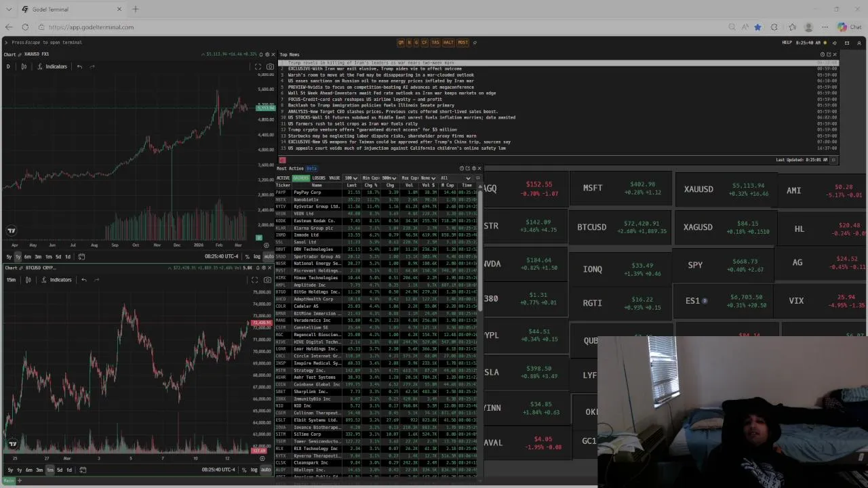Click the HALT indicator in top bar
This screenshot has width=868, height=488.
click(448, 42)
